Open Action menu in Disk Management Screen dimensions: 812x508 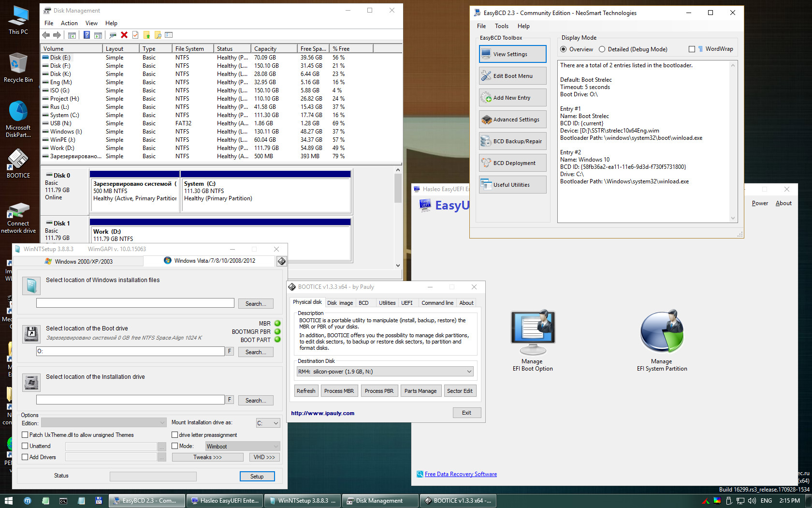[69, 23]
